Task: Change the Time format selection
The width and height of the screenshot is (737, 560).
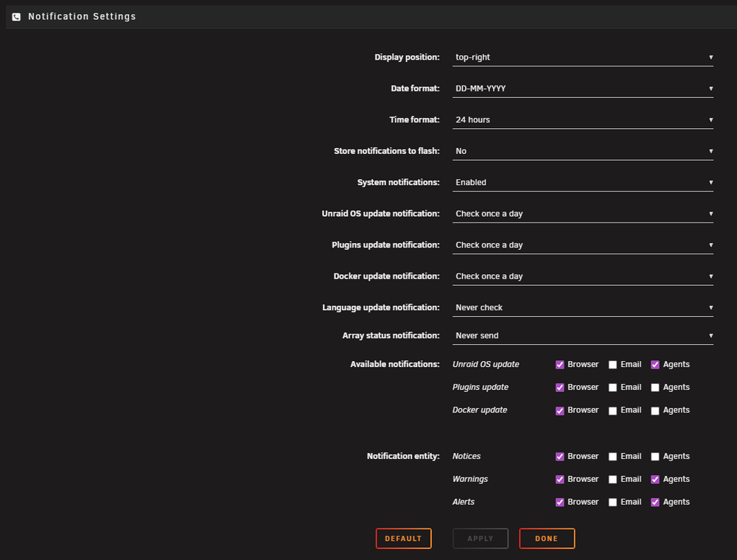Action: click(x=582, y=120)
